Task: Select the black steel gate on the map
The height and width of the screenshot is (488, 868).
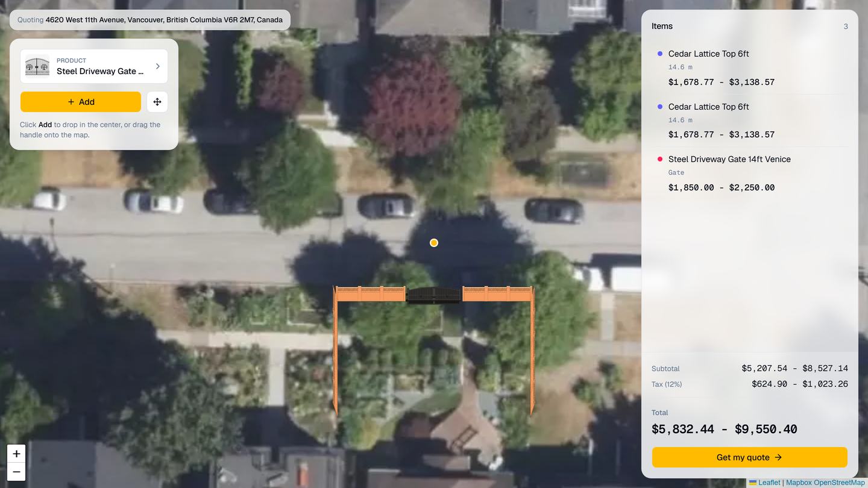Action: (x=434, y=295)
